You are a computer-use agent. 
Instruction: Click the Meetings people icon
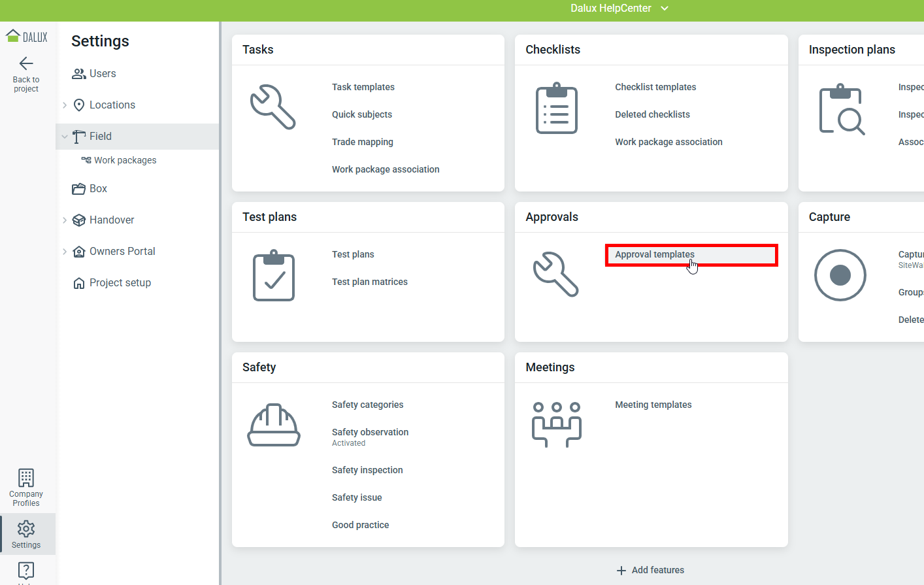pos(556,424)
